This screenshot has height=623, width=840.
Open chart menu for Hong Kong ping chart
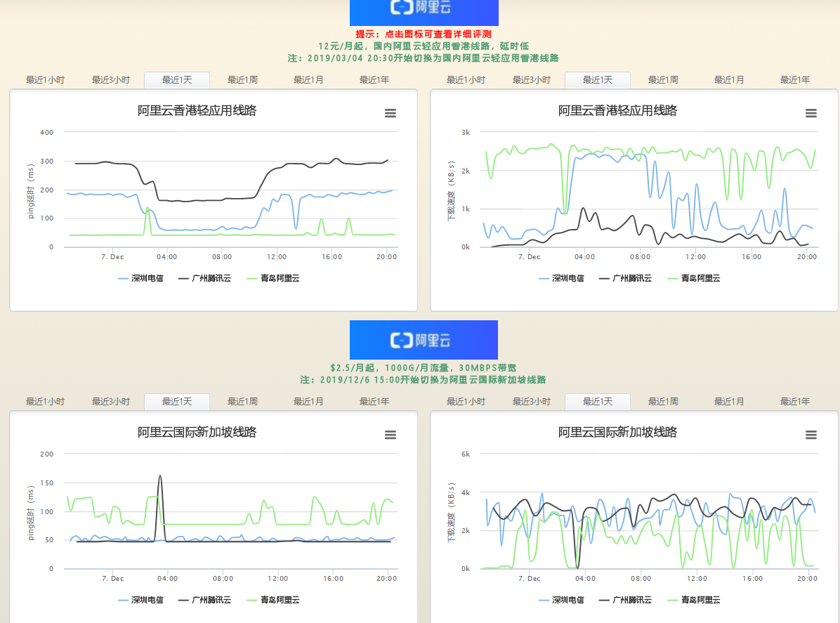pyautogui.click(x=391, y=113)
